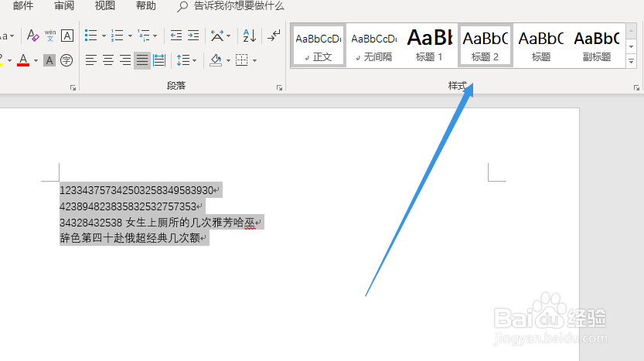Viewport: 644px width, 361px height.
Task: Apply bullet list formatting
Action: pyautogui.click(x=90, y=36)
